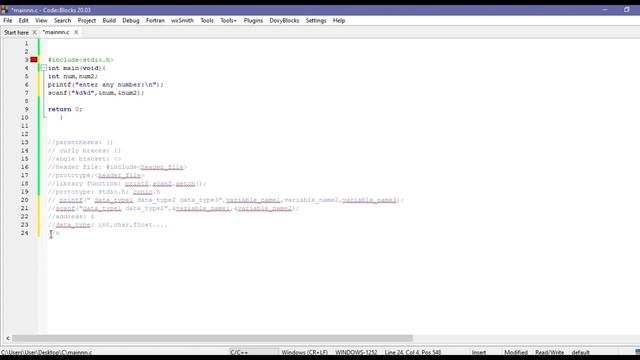Click the '// curly braces: {}' comment
Screen dimensions: 640x360
click(x=84, y=151)
